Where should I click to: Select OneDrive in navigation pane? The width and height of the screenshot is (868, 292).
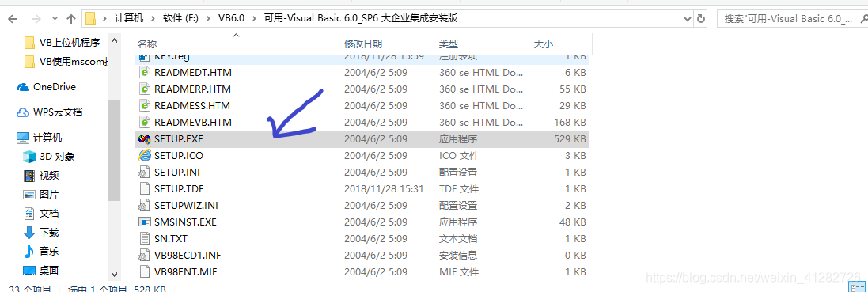[54, 87]
